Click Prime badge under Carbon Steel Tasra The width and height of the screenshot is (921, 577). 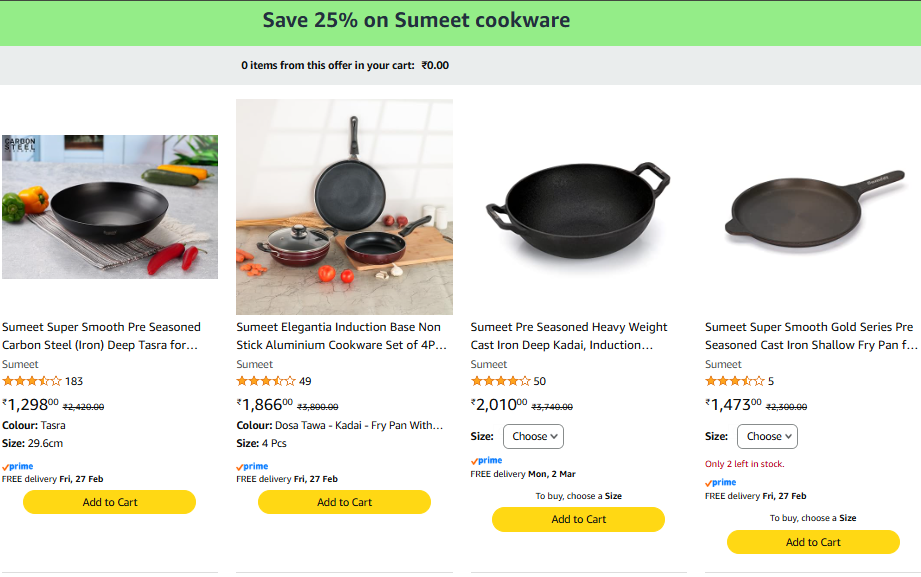[x=19, y=467]
